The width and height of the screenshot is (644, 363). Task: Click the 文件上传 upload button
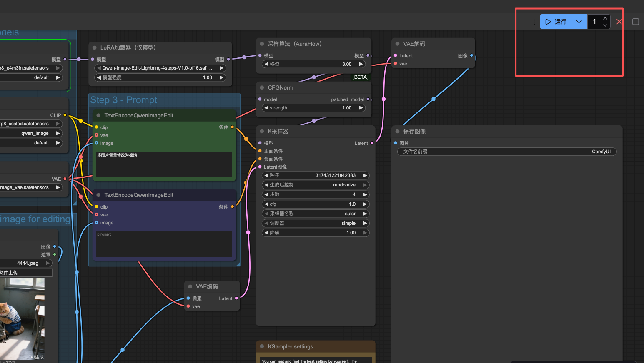tap(25, 273)
